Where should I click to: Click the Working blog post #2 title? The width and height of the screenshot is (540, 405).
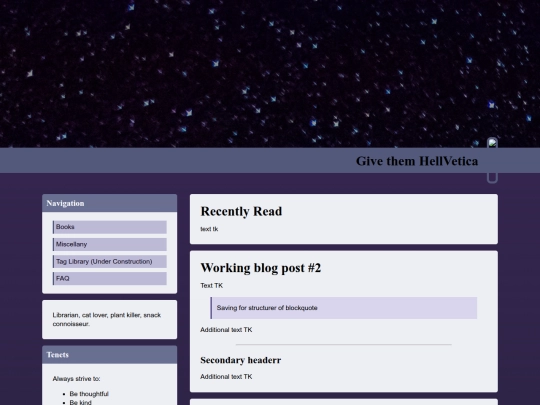(x=261, y=268)
